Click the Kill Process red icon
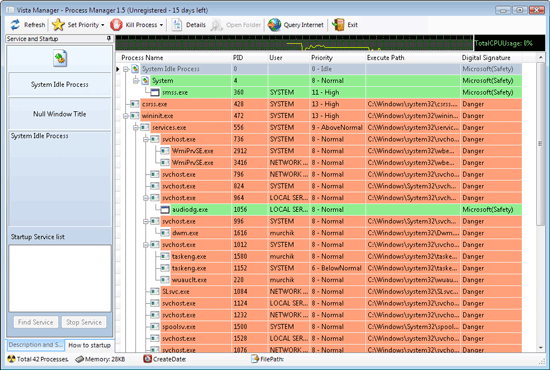The height and width of the screenshot is (370, 550). click(x=116, y=25)
